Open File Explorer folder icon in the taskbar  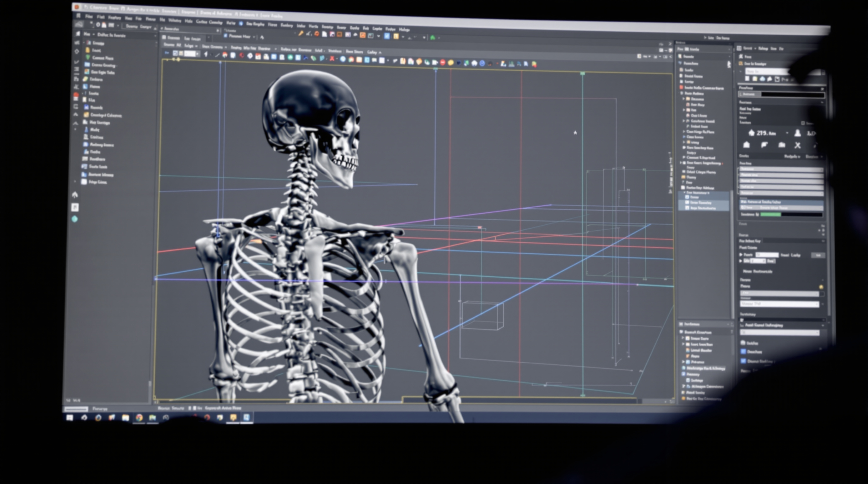[125, 418]
